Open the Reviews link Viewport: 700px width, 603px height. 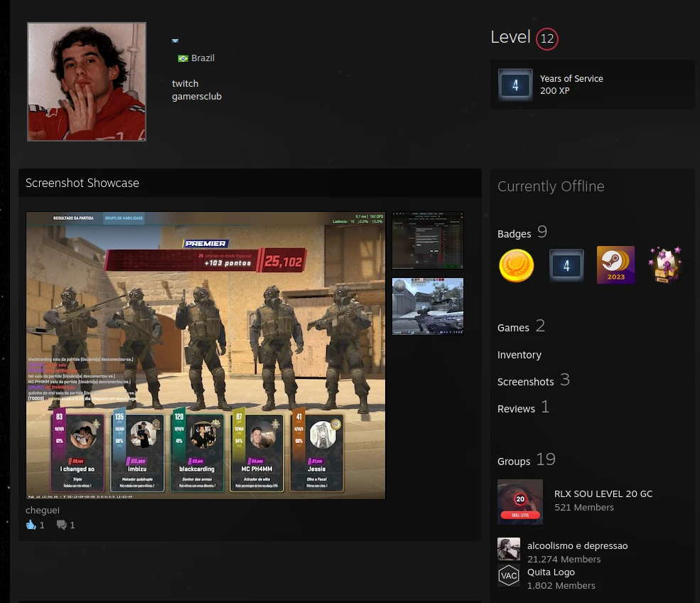(516, 409)
